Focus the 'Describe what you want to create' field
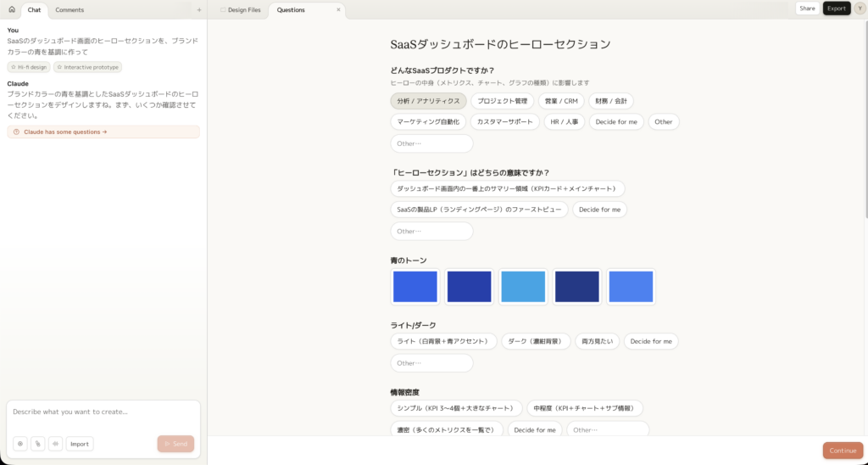 (103, 412)
